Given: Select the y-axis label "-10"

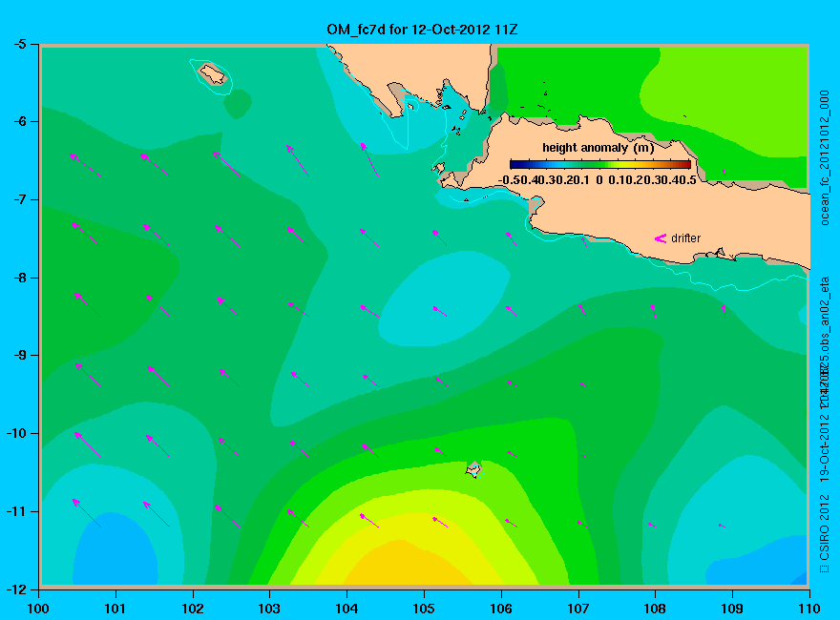Looking at the screenshot, I should coord(15,433).
